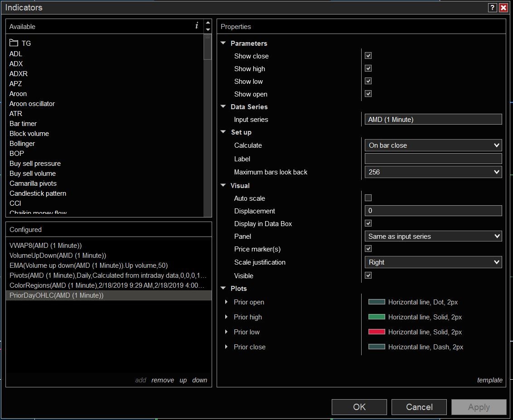This screenshot has width=513, height=420.
Task: Expand the Prior open plot
Action: [x=226, y=302]
